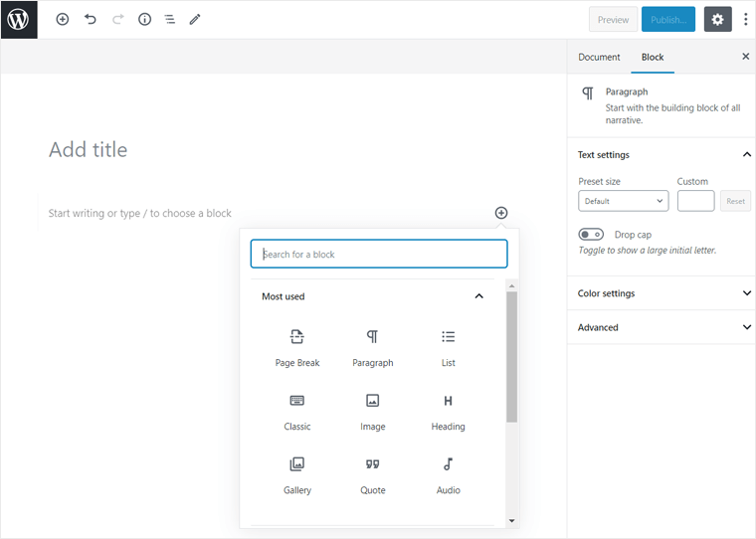The height and width of the screenshot is (539, 756).
Task: Click the WordPress logo icon
Action: coord(19,19)
